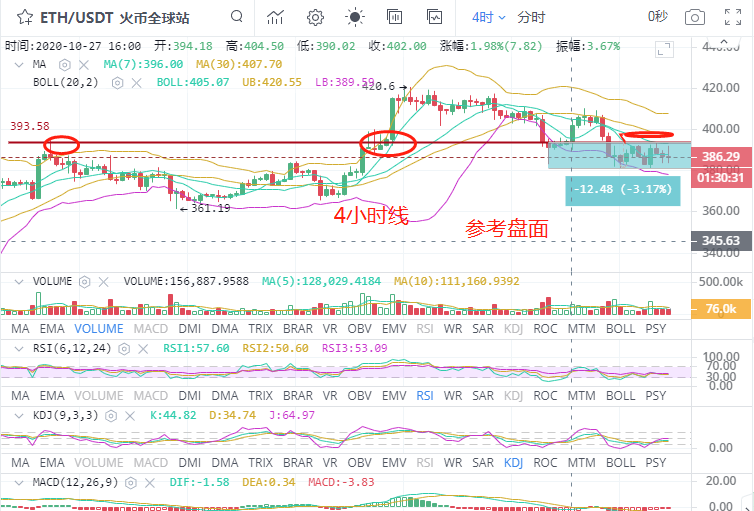Click crosshair price label 345.63
The height and width of the screenshot is (511, 754).
pos(721,240)
